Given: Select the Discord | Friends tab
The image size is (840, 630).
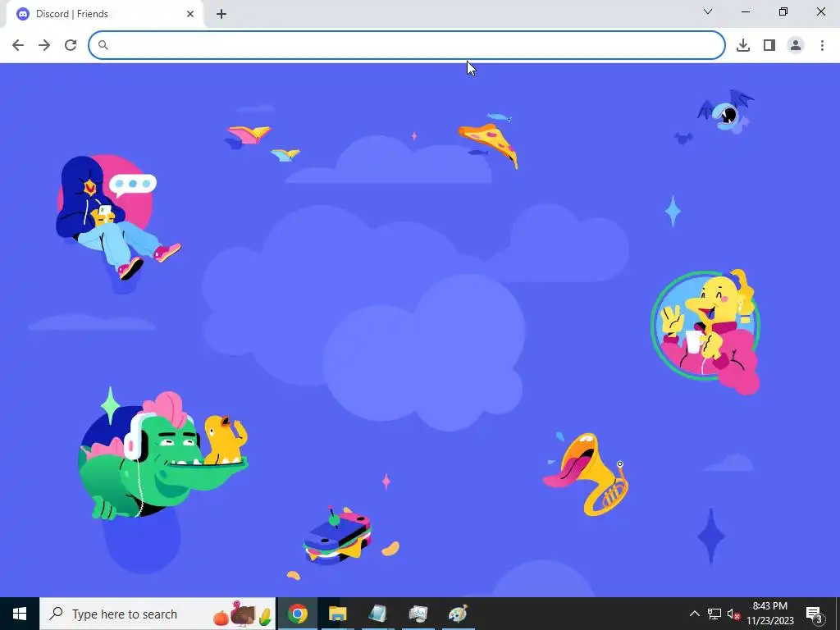Looking at the screenshot, I should [x=104, y=14].
